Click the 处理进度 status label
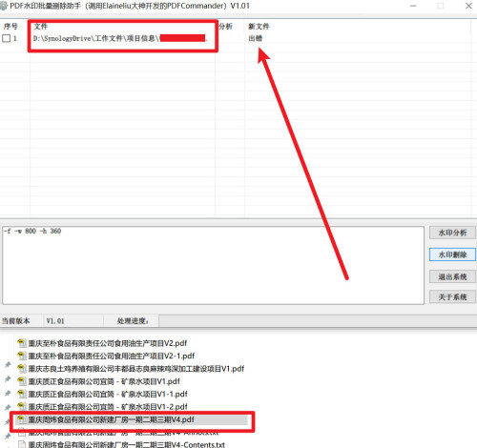477x448 pixels. [133, 321]
